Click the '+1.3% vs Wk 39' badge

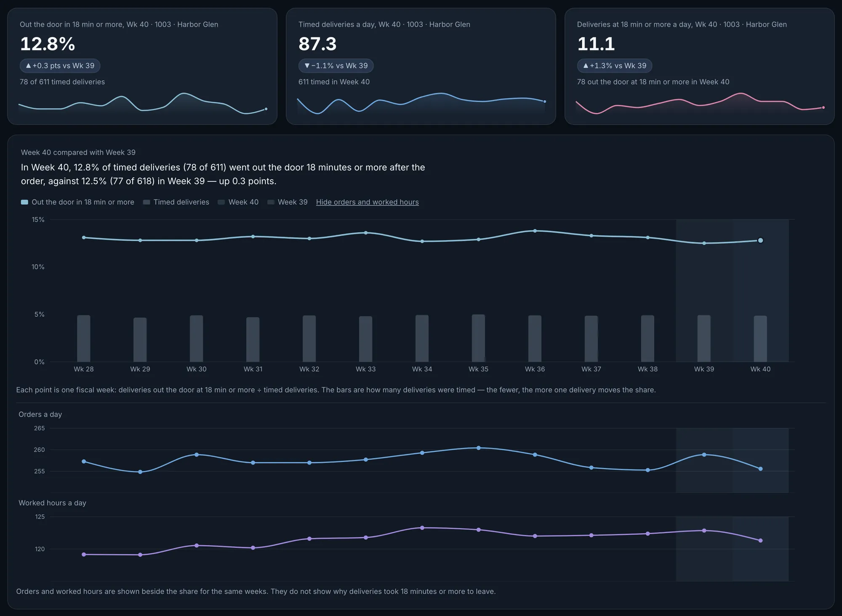[615, 66]
